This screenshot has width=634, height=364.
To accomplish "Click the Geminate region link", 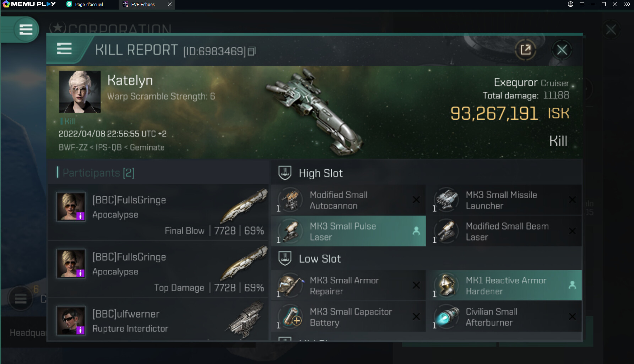I will click(x=147, y=147).
